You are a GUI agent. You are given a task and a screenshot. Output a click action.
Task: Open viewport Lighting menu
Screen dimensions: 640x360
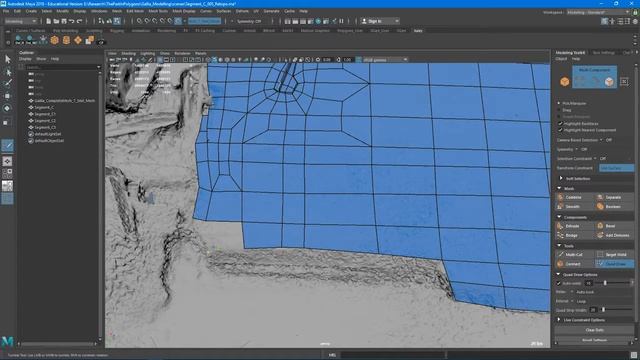[147, 53]
